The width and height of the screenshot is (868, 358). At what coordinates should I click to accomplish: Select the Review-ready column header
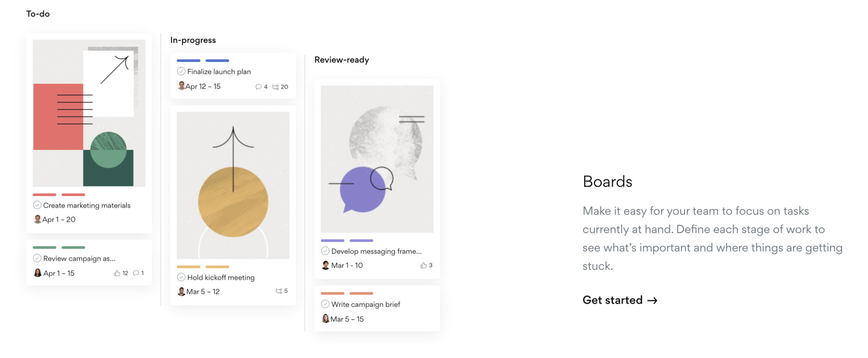(x=342, y=59)
